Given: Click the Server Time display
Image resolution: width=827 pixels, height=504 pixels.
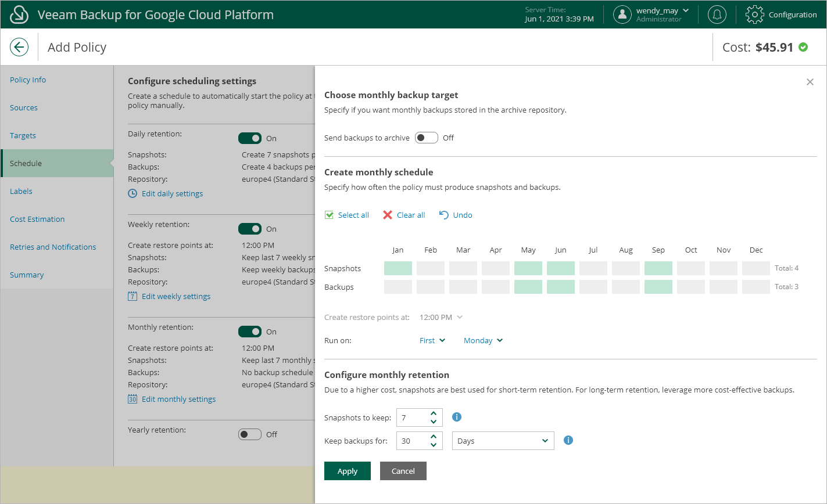Looking at the screenshot, I should tap(559, 15).
